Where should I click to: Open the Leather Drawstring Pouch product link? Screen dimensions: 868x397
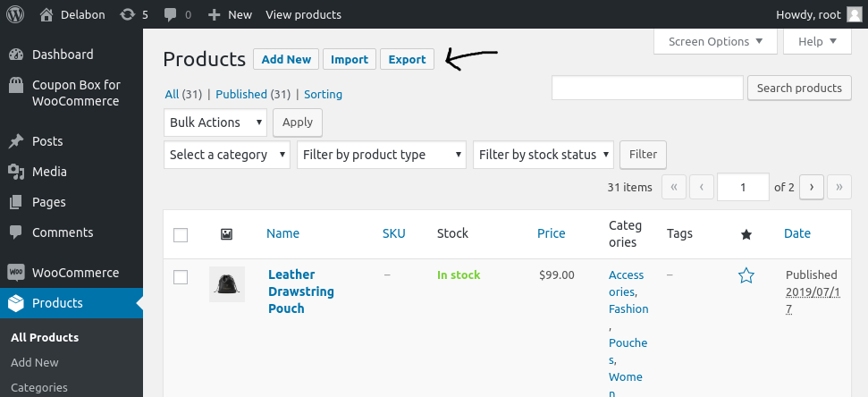(x=301, y=291)
